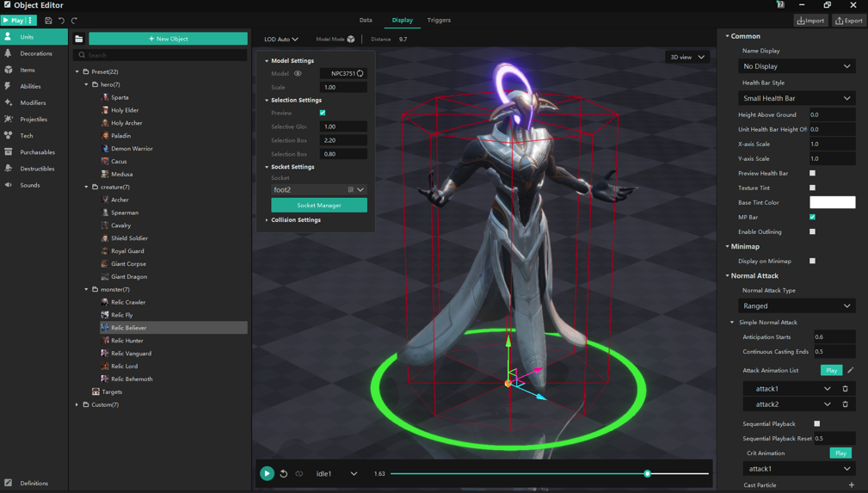Click the Socket Manager button
The width and height of the screenshot is (868, 493).
[x=319, y=206]
